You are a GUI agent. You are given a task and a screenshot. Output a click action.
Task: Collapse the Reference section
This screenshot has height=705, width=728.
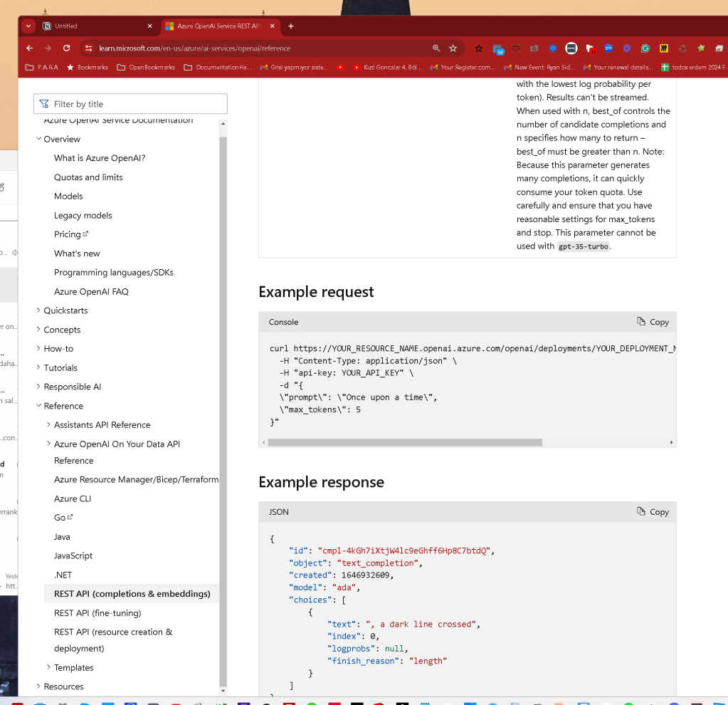(38, 405)
